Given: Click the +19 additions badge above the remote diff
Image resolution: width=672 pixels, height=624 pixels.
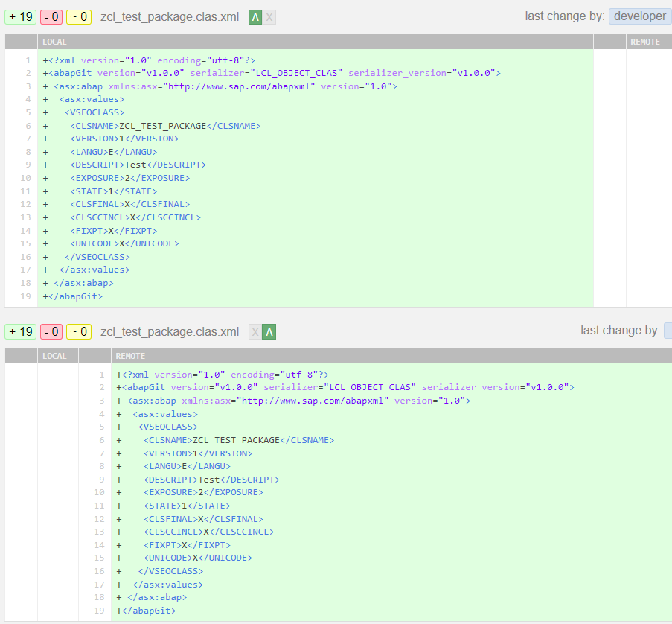Looking at the screenshot, I should tap(20, 331).
